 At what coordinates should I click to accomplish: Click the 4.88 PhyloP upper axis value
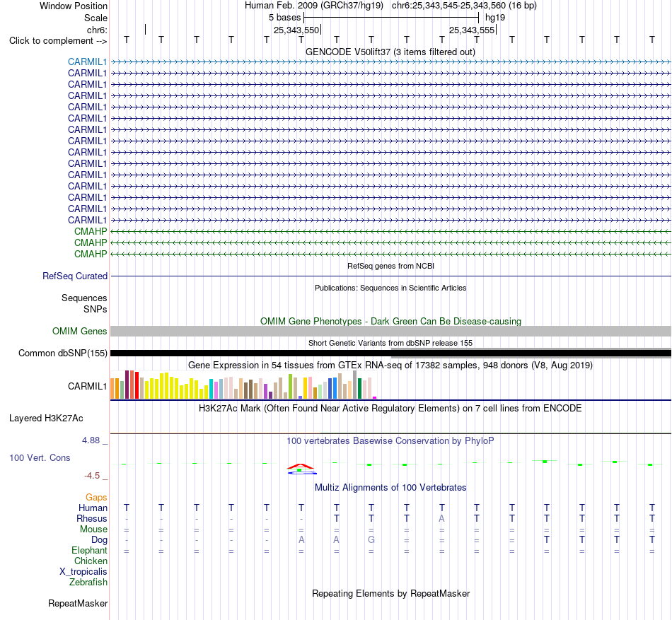pos(91,440)
